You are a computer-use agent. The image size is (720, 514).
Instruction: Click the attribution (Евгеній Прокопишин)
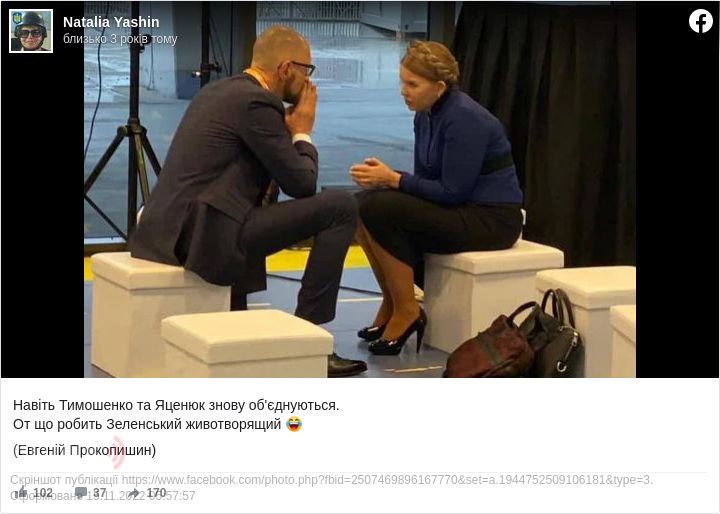coord(84,450)
